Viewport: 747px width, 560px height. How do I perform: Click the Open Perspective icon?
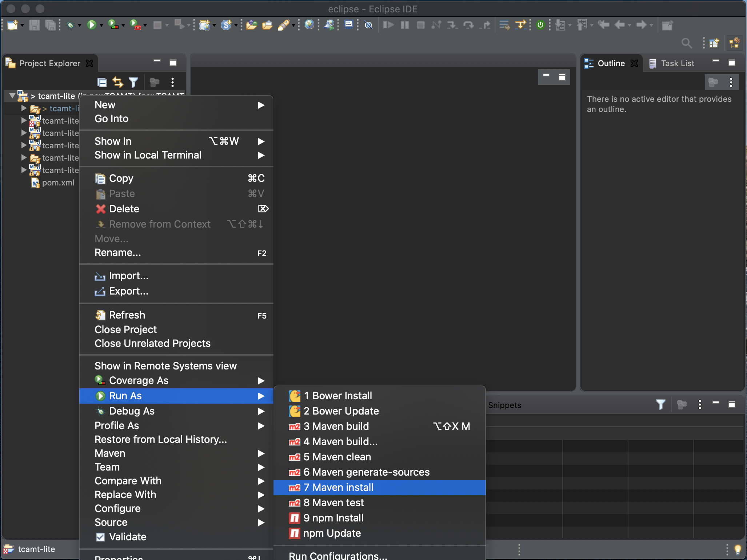pyautogui.click(x=714, y=43)
